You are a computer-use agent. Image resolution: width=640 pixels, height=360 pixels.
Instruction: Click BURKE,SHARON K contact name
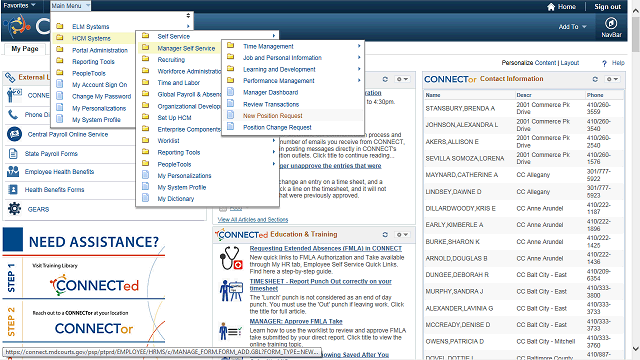(452, 242)
